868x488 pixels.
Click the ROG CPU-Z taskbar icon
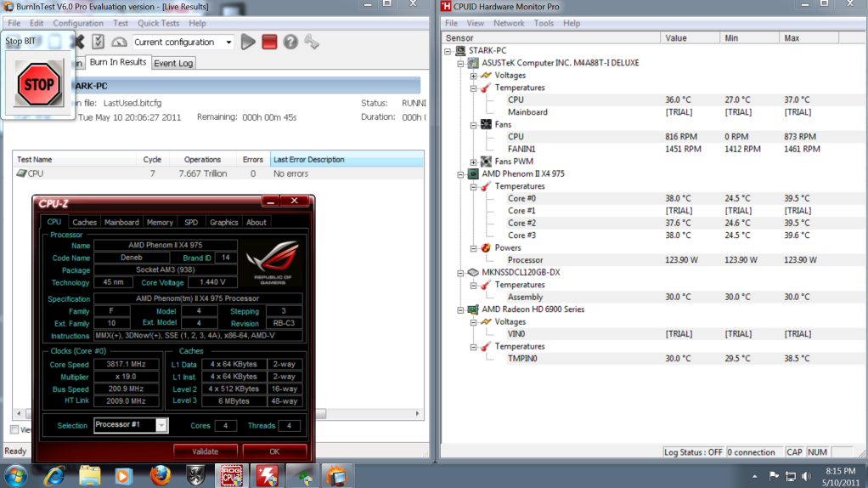click(232, 476)
